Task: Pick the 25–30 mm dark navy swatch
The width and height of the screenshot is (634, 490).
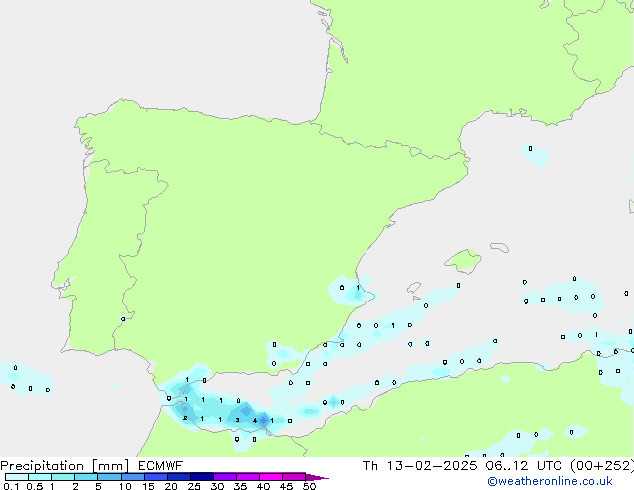Action: [201, 477]
